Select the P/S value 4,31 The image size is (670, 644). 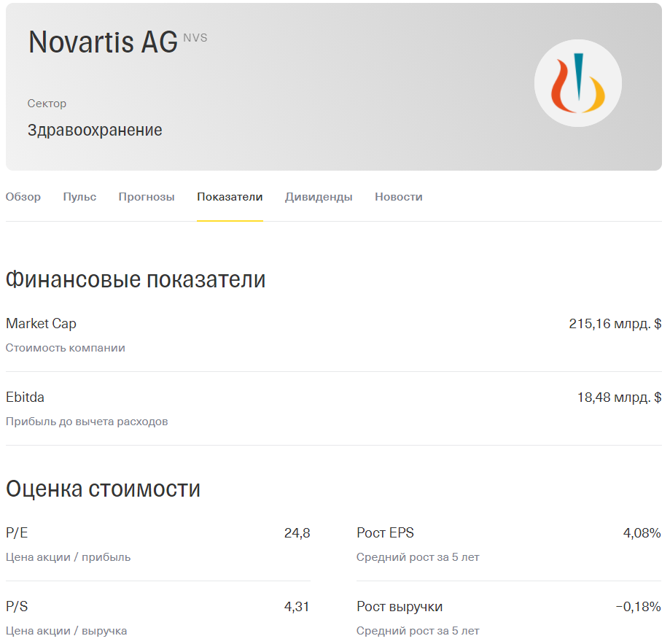[297, 606]
